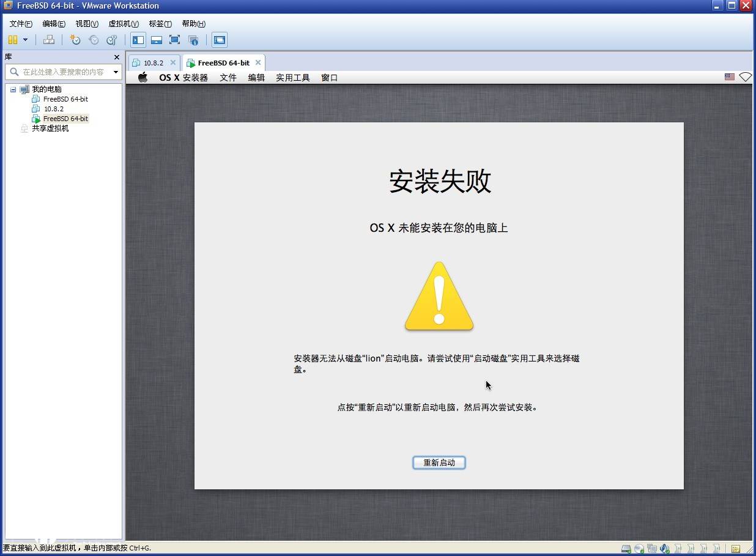Open the Snapshot Manager
Viewport: 756px width, 556px height.
[111, 40]
